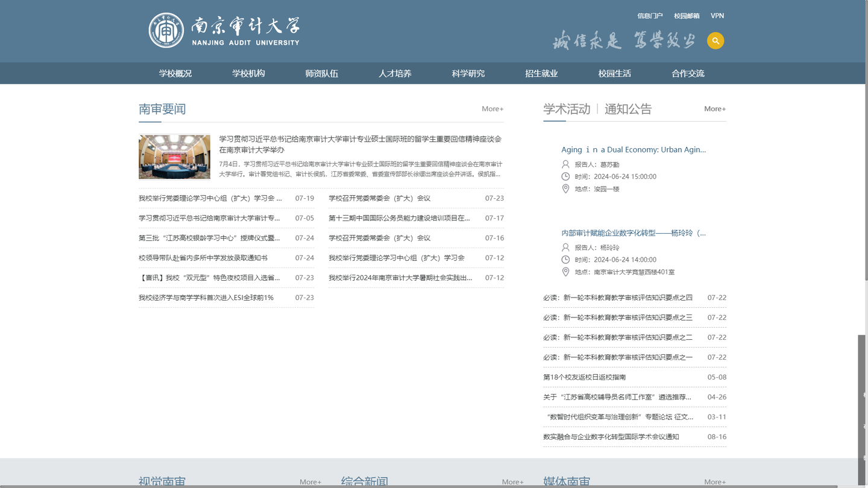Viewport: 868px width, 488px height.
Task: Open news 我校举行党委理论学习中心组 dated 07-12
Action: (x=397, y=258)
